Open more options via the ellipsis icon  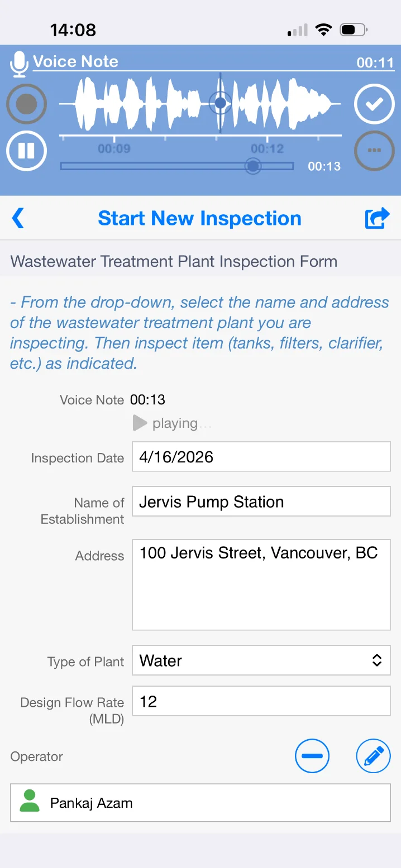[374, 151]
